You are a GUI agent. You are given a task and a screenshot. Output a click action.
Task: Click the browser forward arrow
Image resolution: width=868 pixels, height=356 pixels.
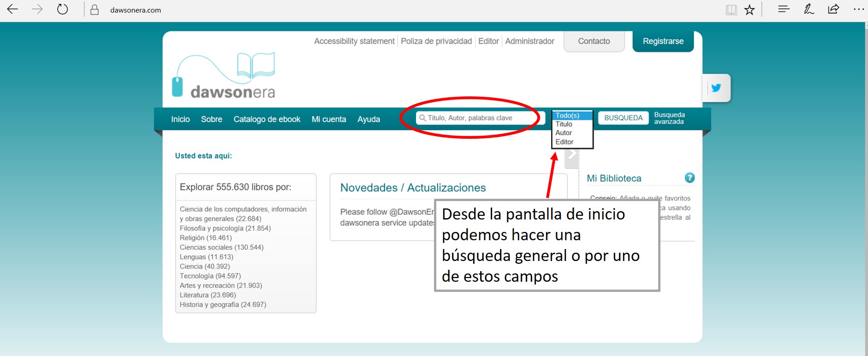pos(37,9)
